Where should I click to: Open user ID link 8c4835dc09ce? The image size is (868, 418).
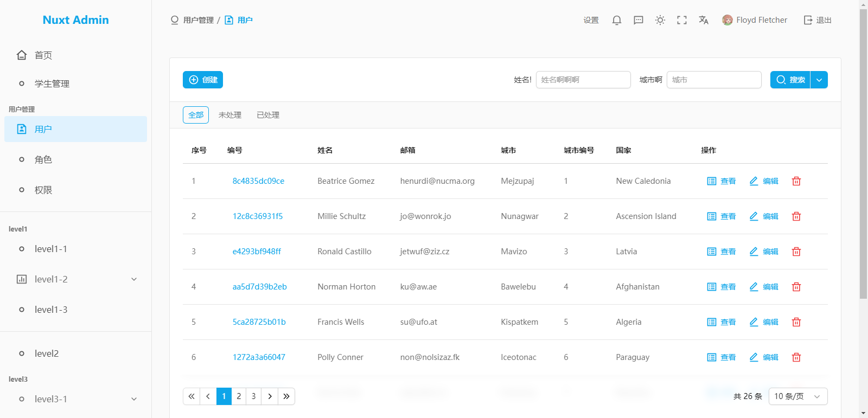click(258, 181)
